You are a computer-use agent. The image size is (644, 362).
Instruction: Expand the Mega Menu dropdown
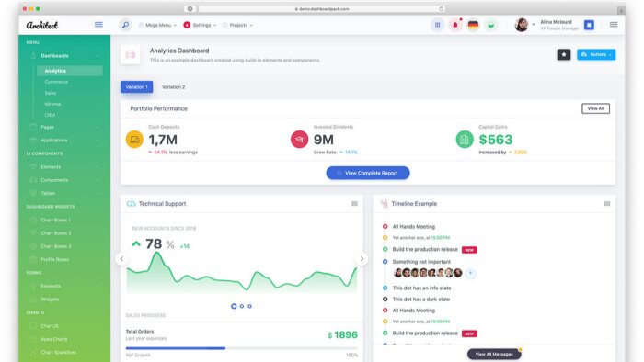tap(157, 25)
